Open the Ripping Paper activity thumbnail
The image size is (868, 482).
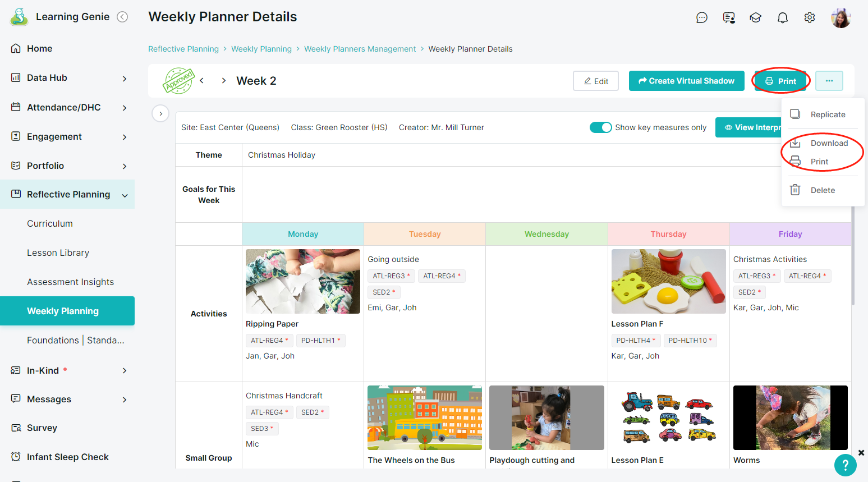[x=303, y=281]
